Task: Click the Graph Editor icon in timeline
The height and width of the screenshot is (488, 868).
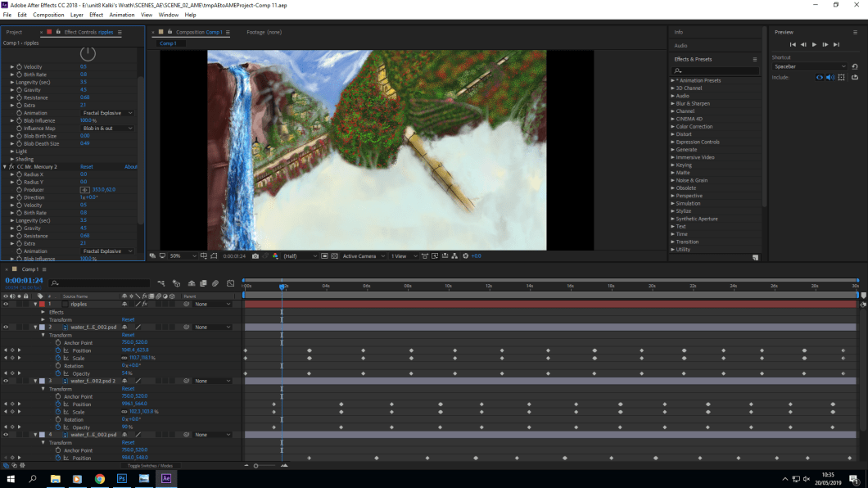Action: click(230, 283)
